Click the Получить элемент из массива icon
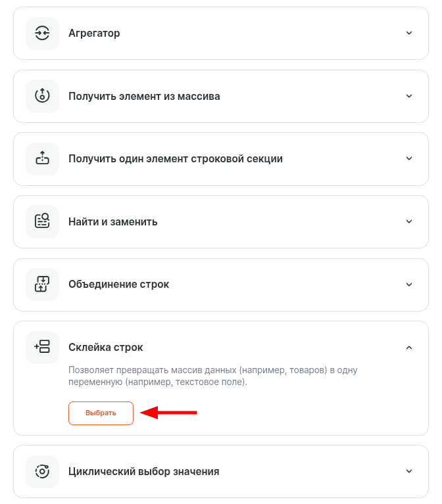Screen dimensions: 442x504 42,96
